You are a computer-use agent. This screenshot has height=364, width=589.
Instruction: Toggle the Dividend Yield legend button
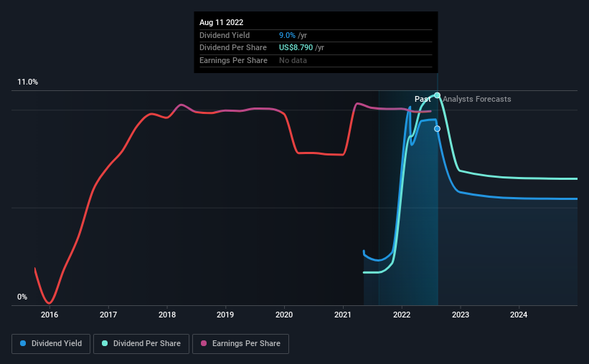(51, 344)
